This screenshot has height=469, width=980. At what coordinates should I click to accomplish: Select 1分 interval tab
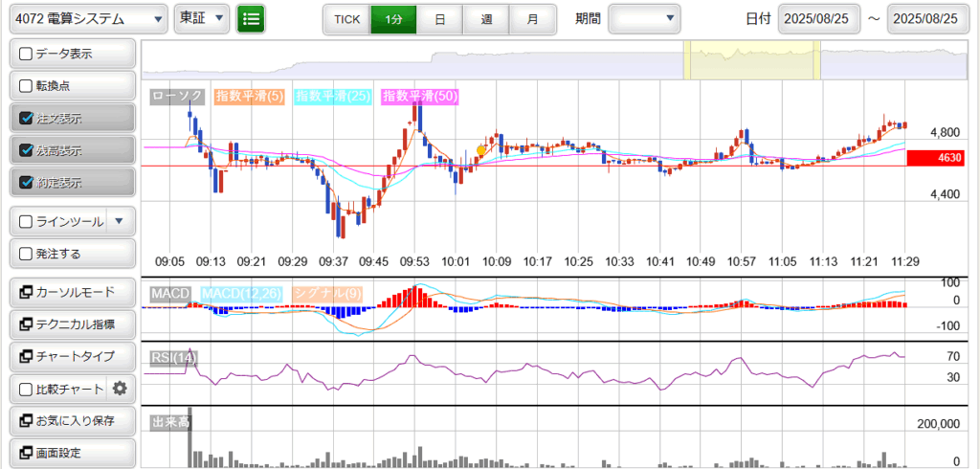coord(393,19)
